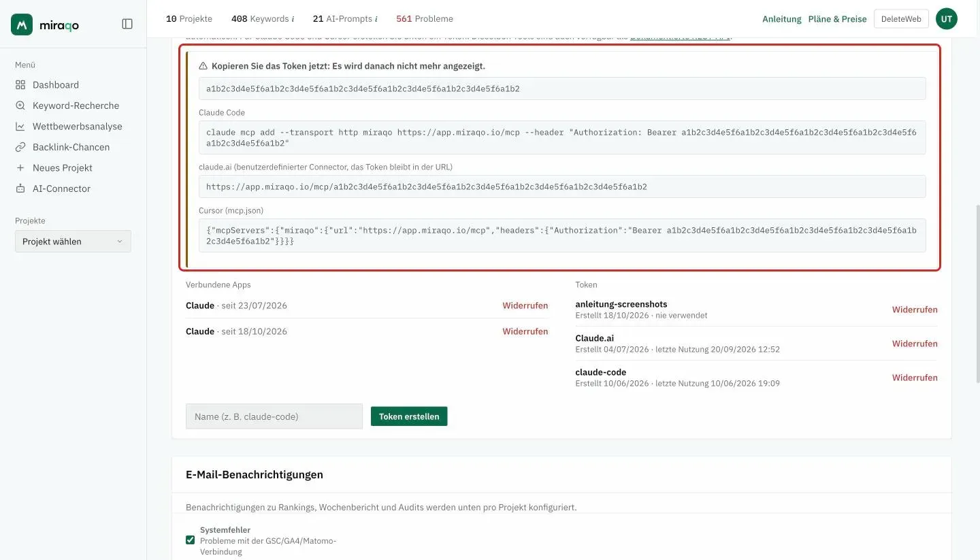Screen dimensions: 980x560
Task: Open the Pläne & Preise link
Action: (837, 19)
